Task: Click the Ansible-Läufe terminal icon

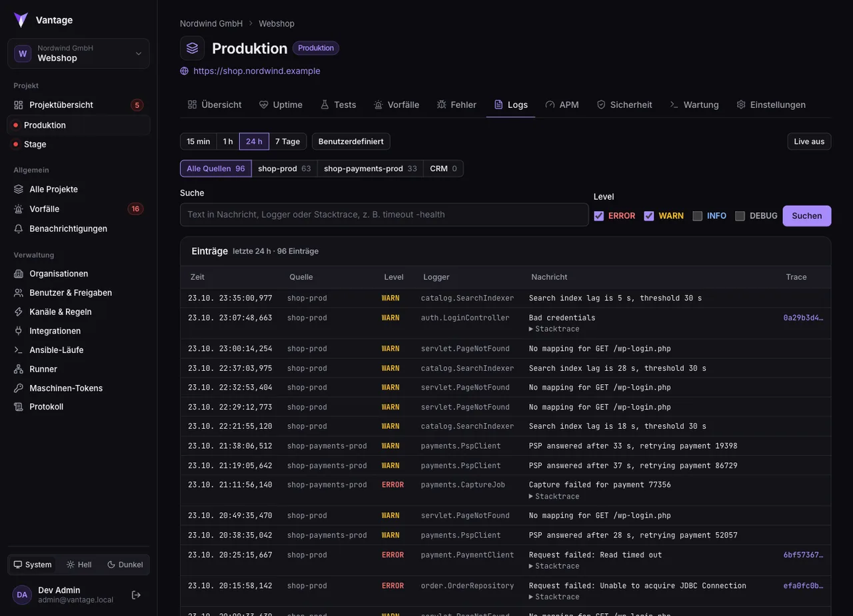Action: click(19, 350)
